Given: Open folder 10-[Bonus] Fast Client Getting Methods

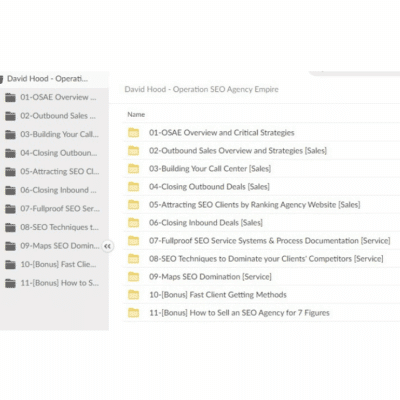Looking at the screenshot, I should point(218,295).
